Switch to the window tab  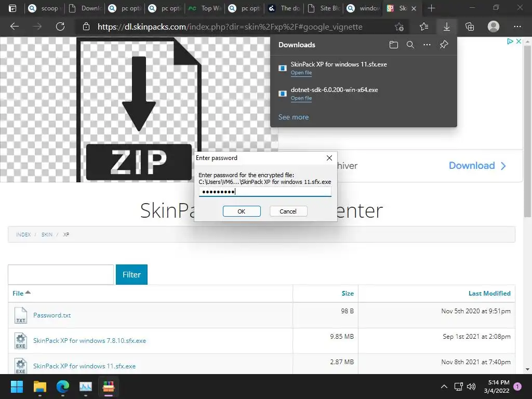tap(364, 8)
